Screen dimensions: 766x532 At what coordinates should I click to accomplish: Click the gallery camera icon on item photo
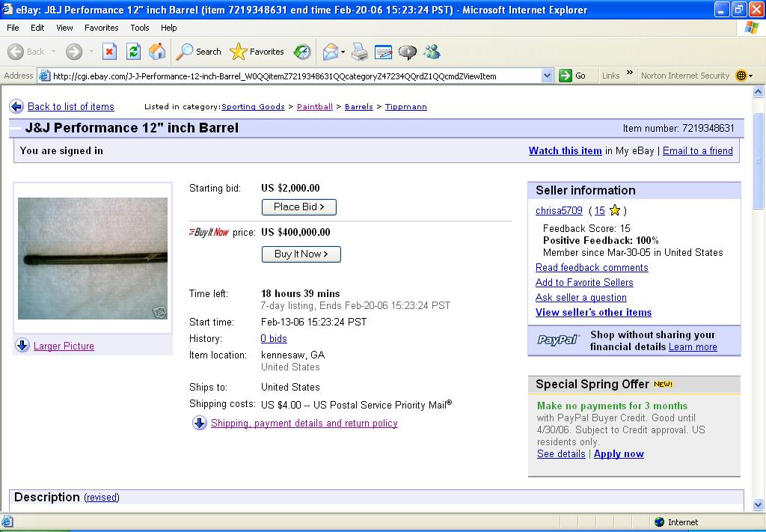tap(159, 312)
